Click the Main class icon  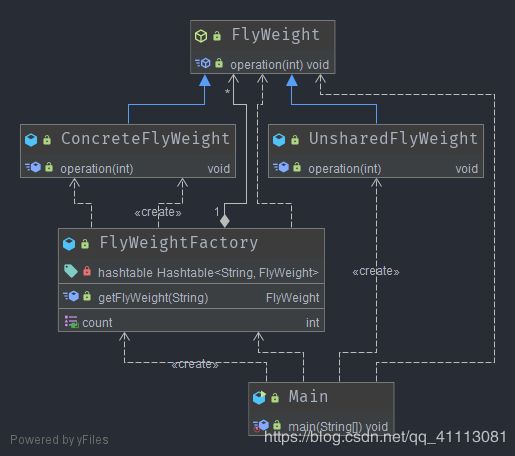pos(259,397)
